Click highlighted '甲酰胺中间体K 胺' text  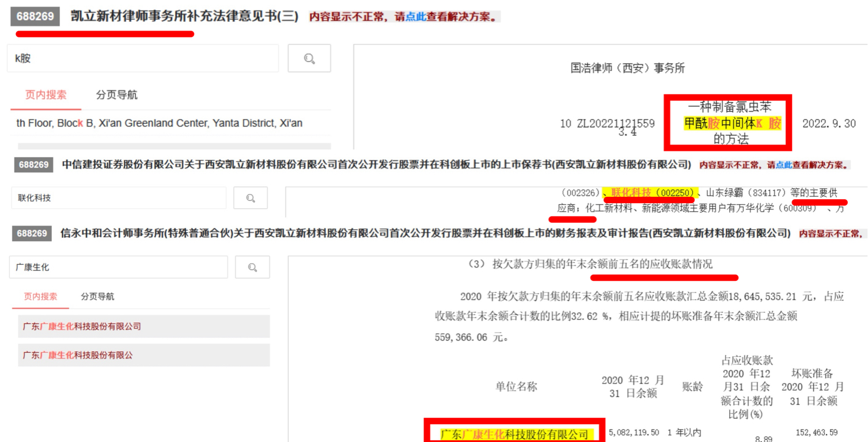[733, 123]
